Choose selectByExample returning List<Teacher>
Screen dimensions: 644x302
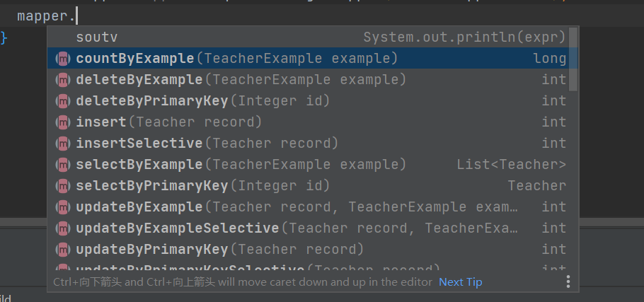pos(241,165)
